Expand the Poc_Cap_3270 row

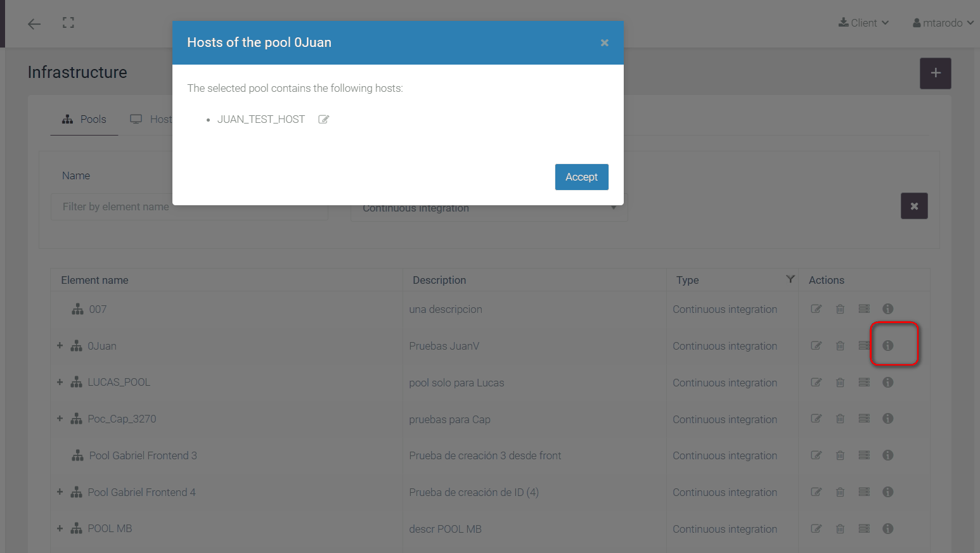tap(60, 419)
